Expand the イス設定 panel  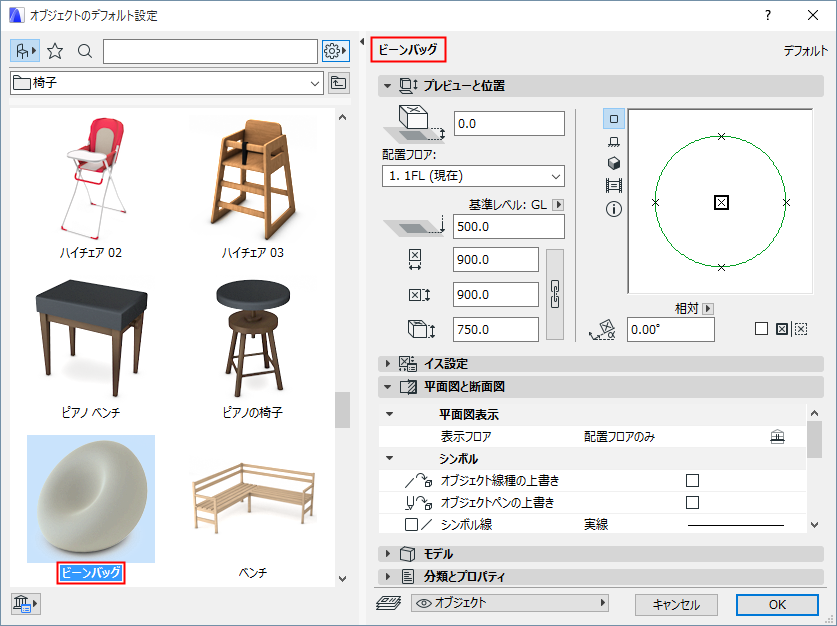click(388, 363)
